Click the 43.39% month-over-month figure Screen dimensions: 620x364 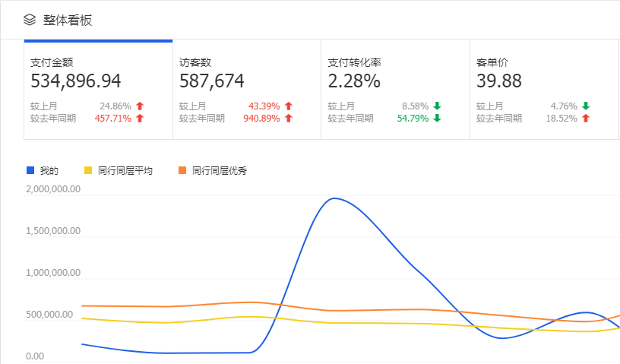(x=264, y=106)
